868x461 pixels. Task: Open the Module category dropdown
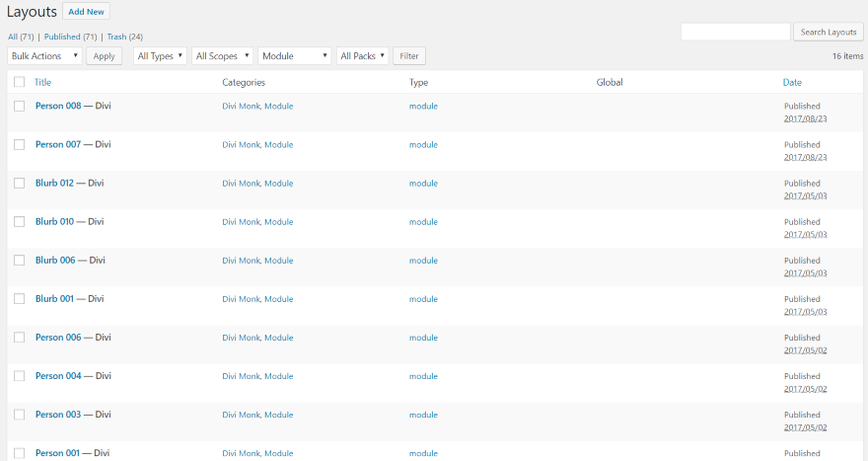[x=295, y=56]
